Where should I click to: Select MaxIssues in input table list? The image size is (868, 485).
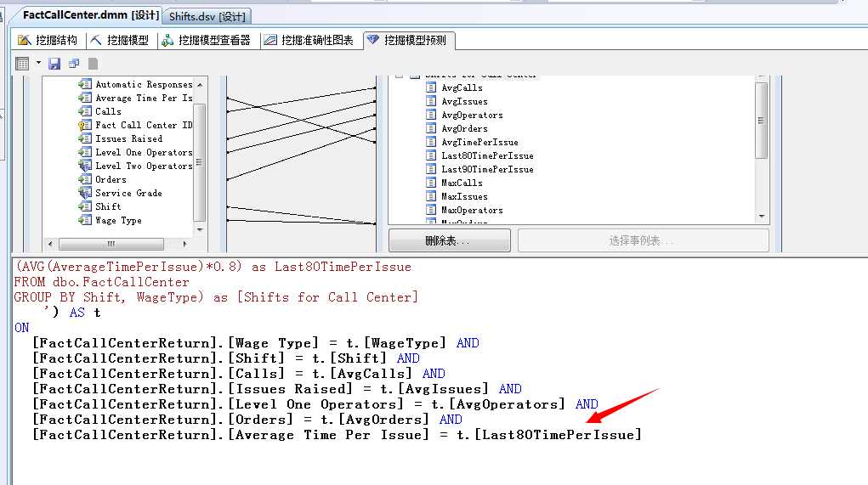[464, 196]
